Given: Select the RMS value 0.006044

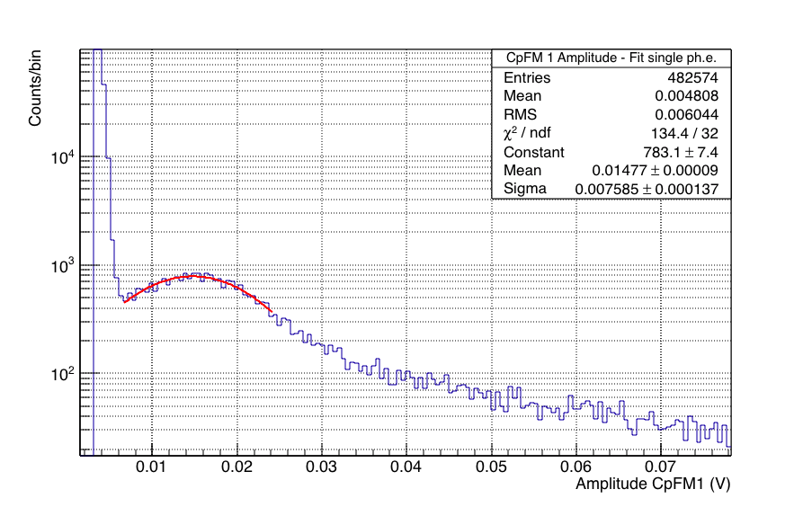Looking at the screenshot, I should tap(687, 114).
